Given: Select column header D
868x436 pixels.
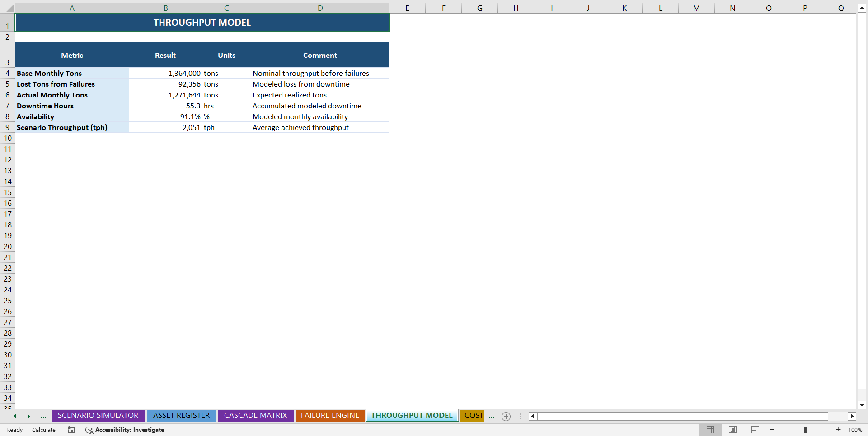Looking at the screenshot, I should point(320,7).
